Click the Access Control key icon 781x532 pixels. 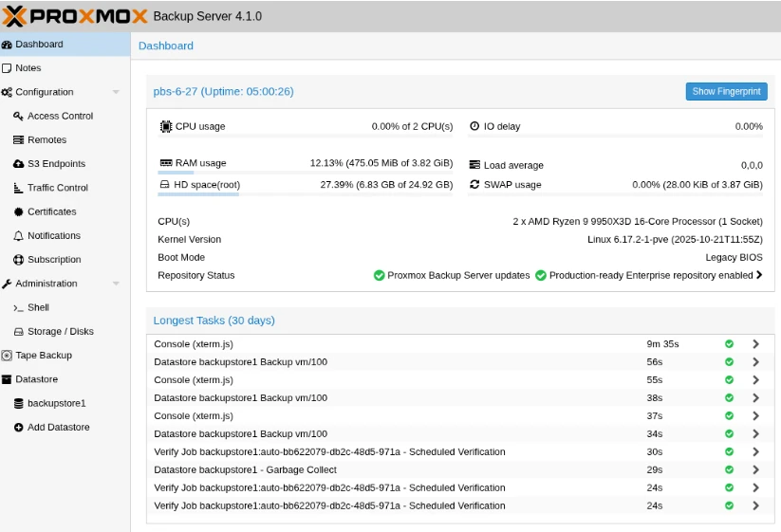pyautogui.click(x=19, y=116)
